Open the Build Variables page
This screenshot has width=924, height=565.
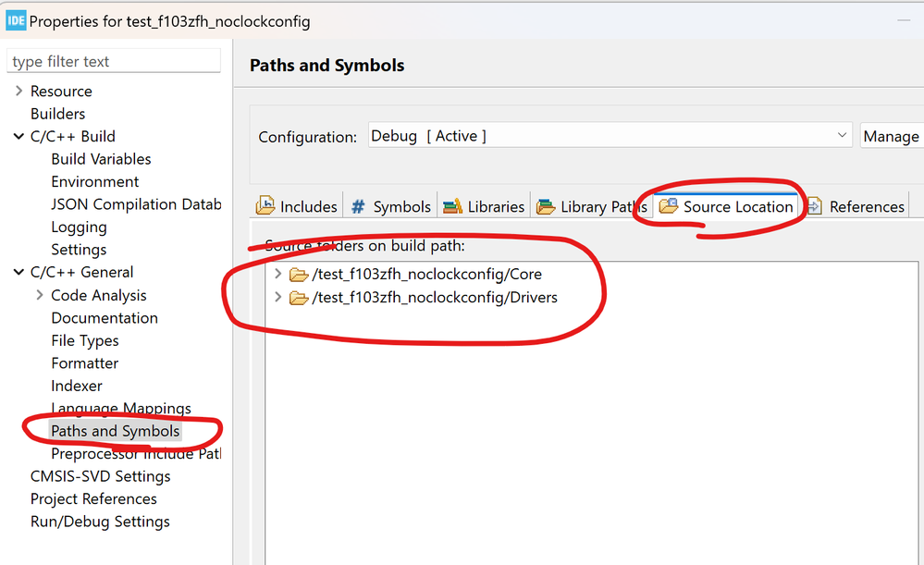coord(101,159)
